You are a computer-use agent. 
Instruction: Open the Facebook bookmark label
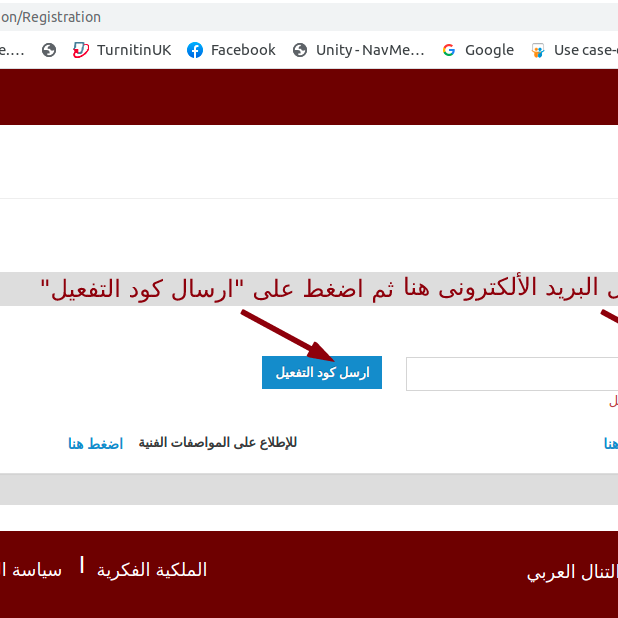pos(243,50)
